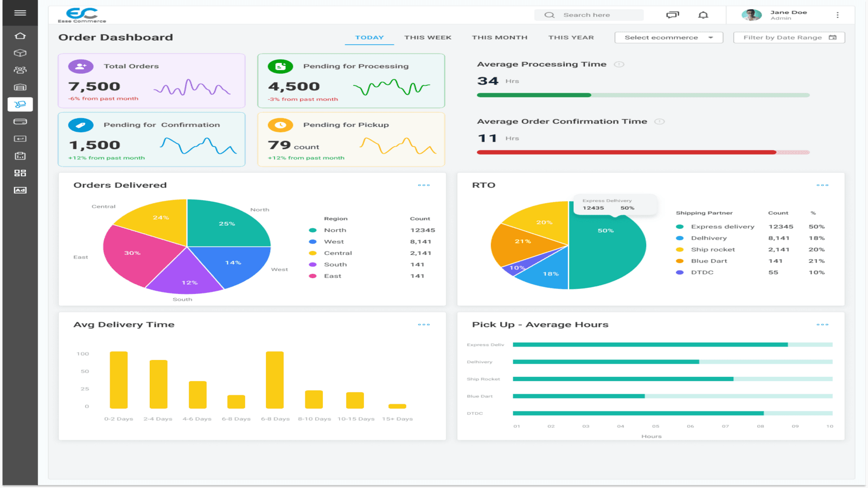The image size is (868, 488).
Task: Click info icon beside Average Processing Time
Action: click(x=619, y=65)
